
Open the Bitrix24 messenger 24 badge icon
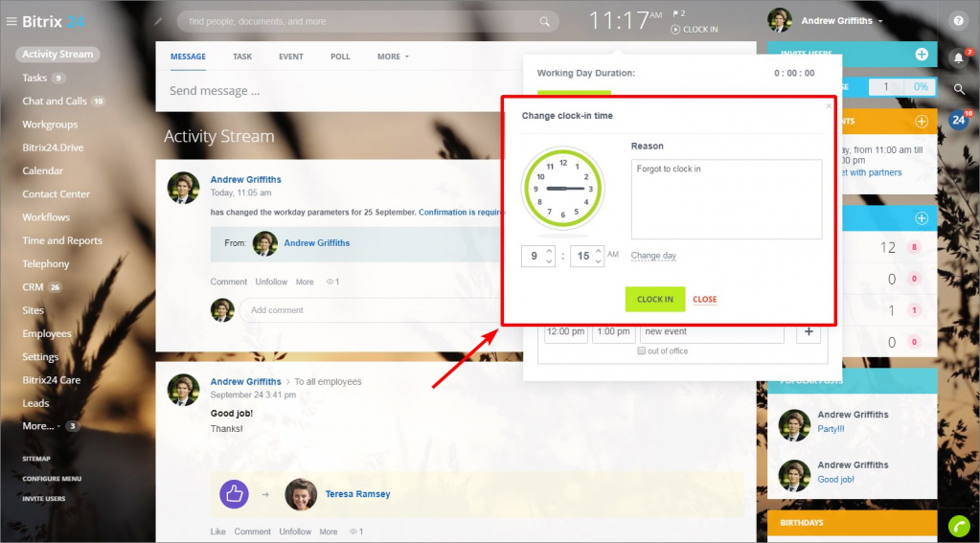coord(959,120)
